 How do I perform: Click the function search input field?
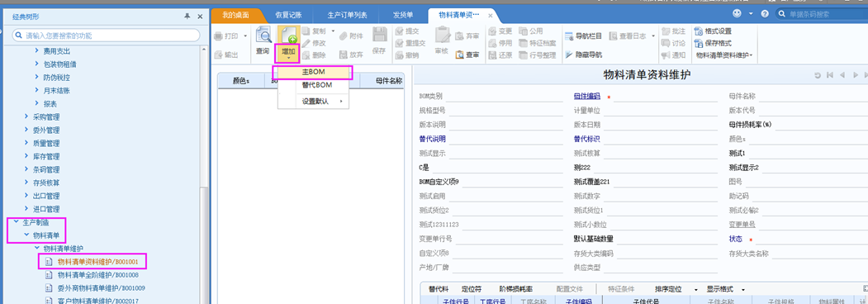coord(106,36)
